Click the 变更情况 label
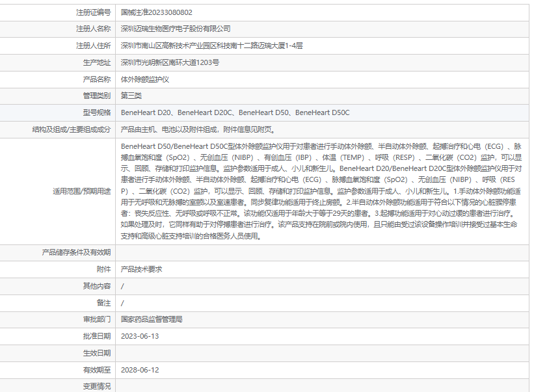The height and width of the screenshot is (392, 534). click(x=97, y=387)
